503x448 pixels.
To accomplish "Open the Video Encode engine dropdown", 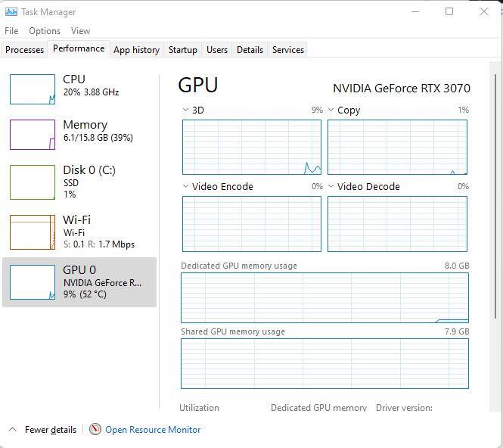I will [186, 187].
